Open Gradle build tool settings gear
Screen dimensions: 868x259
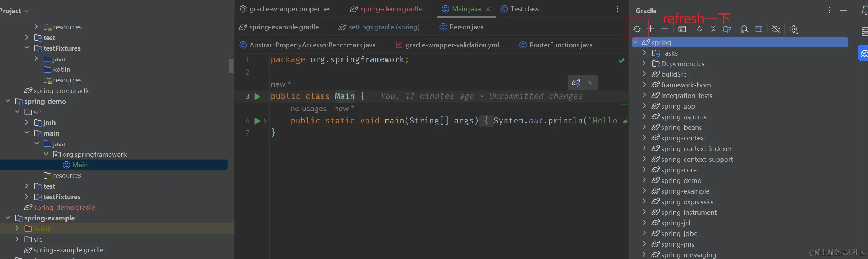(794, 29)
